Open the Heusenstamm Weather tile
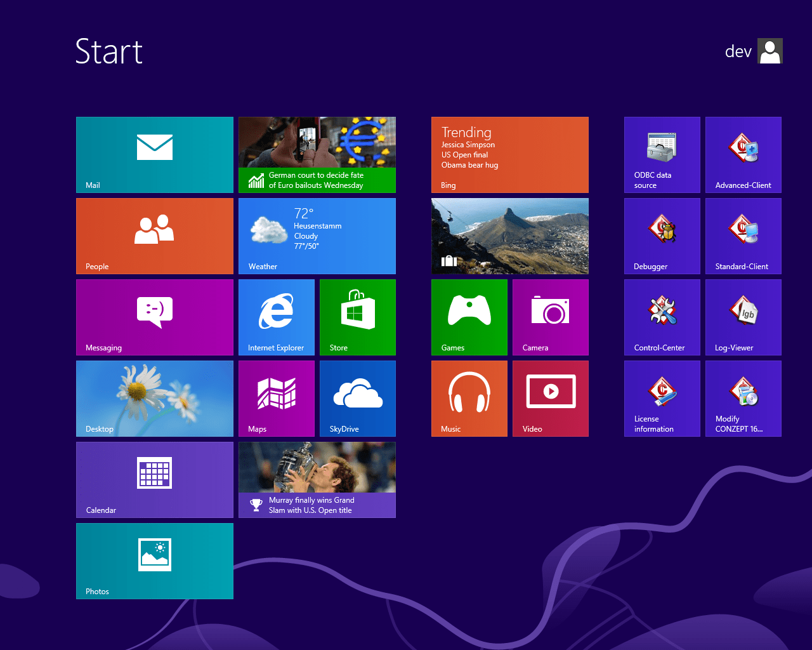Viewport: 812px width, 650px height. click(x=317, y=235)
